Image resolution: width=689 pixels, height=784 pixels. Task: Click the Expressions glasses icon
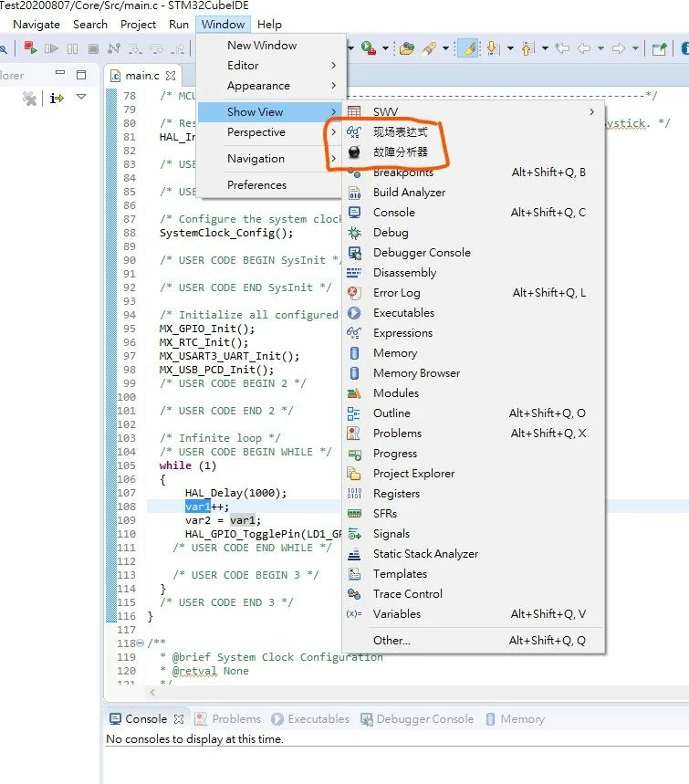tap(354, 333)
